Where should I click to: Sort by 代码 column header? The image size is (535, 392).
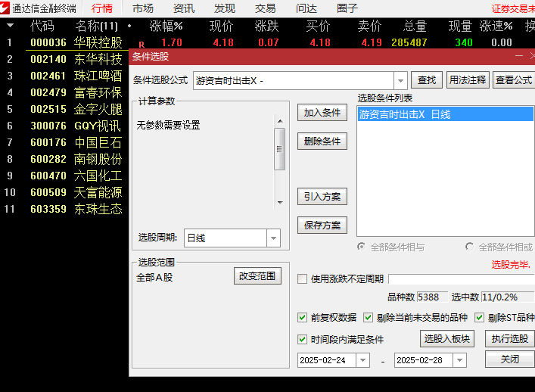(42, 26)
